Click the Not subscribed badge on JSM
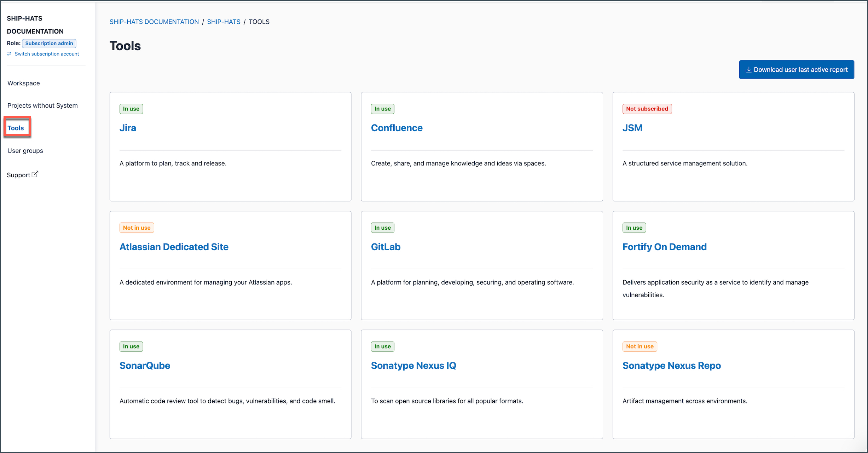868x453 pixels. coord(647,109)
